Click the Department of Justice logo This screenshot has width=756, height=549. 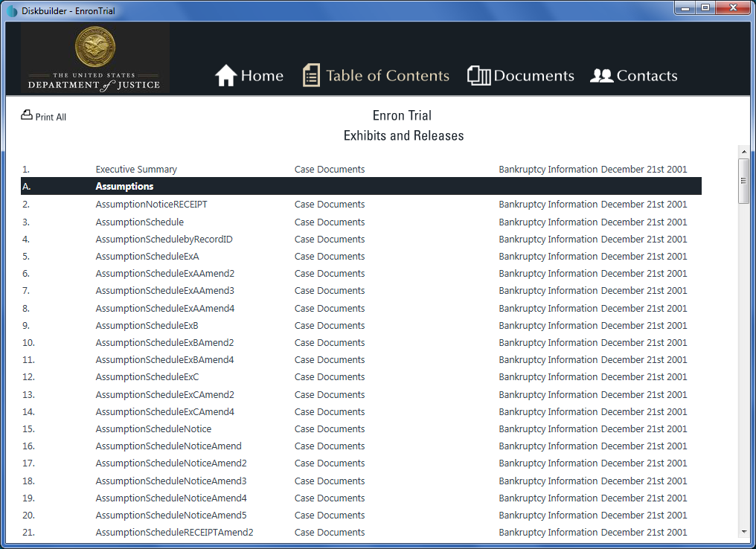(95, 58)
